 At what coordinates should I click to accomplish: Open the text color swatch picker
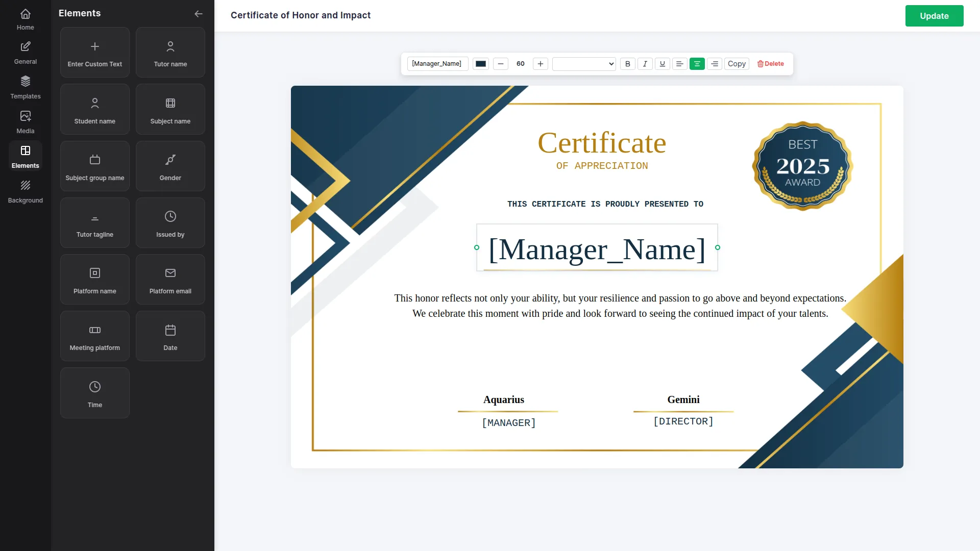pos(480,64)
